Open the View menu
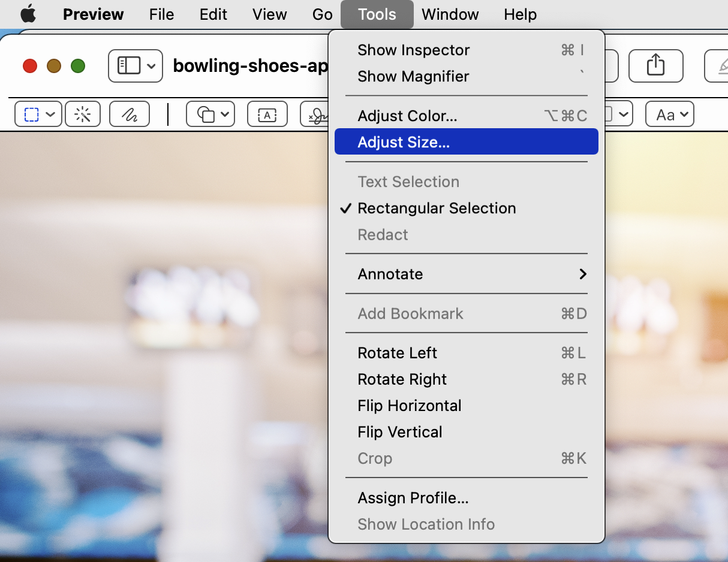The width and height of the screenshot is (728, 562). coord(270,14)
